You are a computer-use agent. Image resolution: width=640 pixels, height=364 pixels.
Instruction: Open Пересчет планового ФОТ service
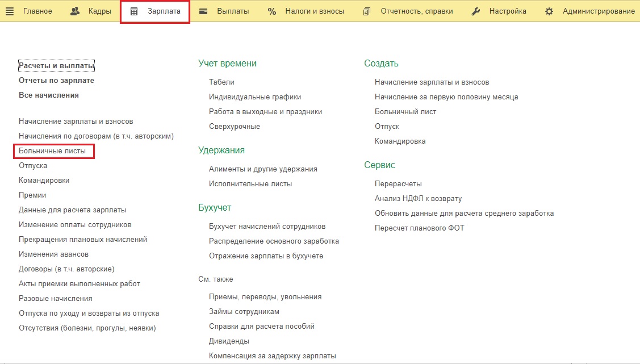click(x=419, y=228)
